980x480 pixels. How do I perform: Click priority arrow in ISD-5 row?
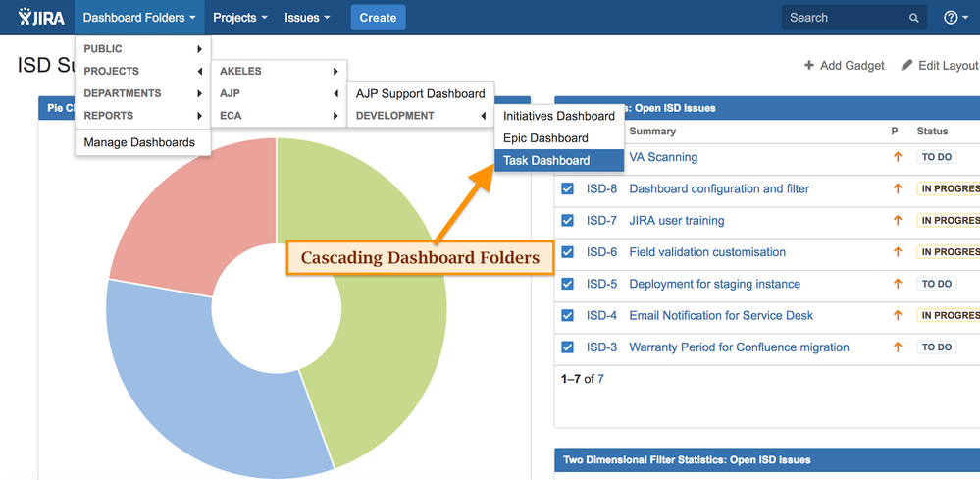tap(898, 284)
